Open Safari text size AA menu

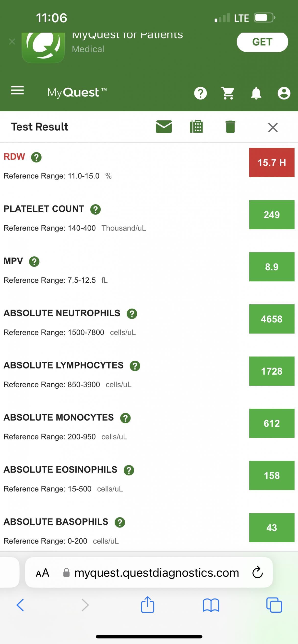click(43, 573)
